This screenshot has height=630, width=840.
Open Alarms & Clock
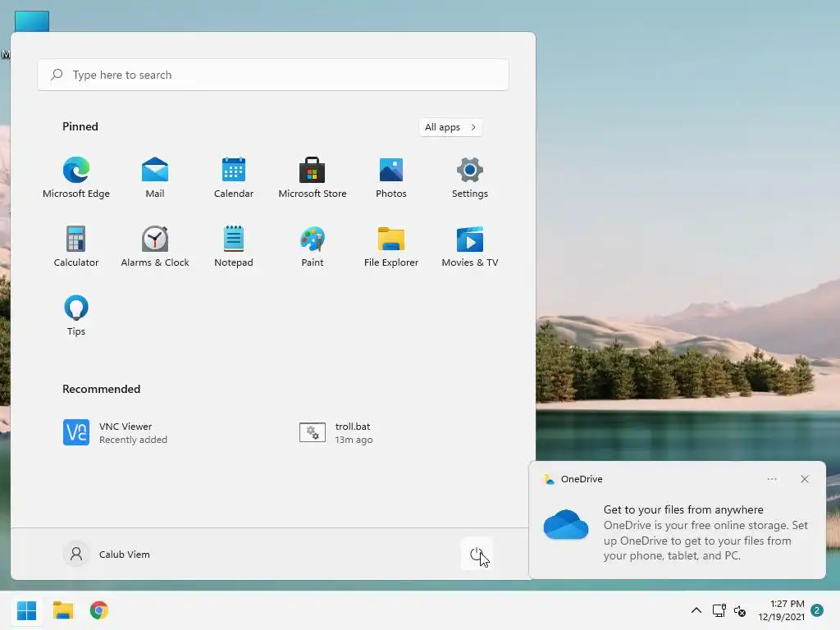(155, 246)
